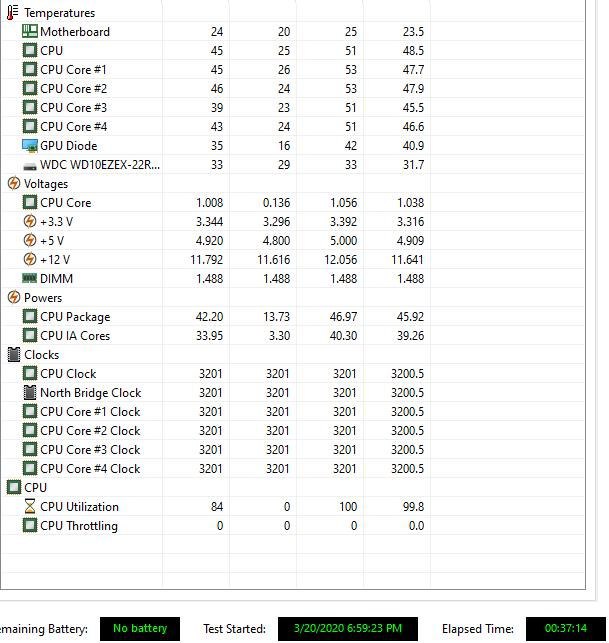The height and width of the screenshot is (643, 609).
Task: Click the CPU Package chip icon
Action: point(30,316)
